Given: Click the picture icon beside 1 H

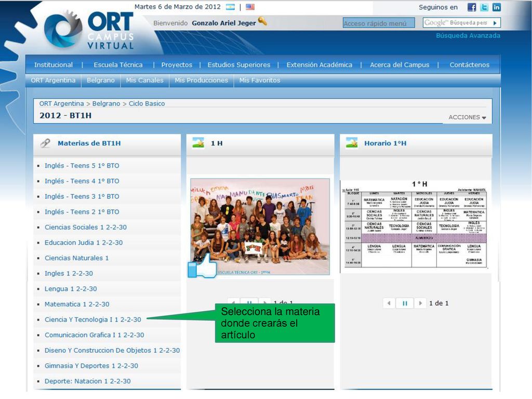Looking at the screenshot, I should pos(198,143).
